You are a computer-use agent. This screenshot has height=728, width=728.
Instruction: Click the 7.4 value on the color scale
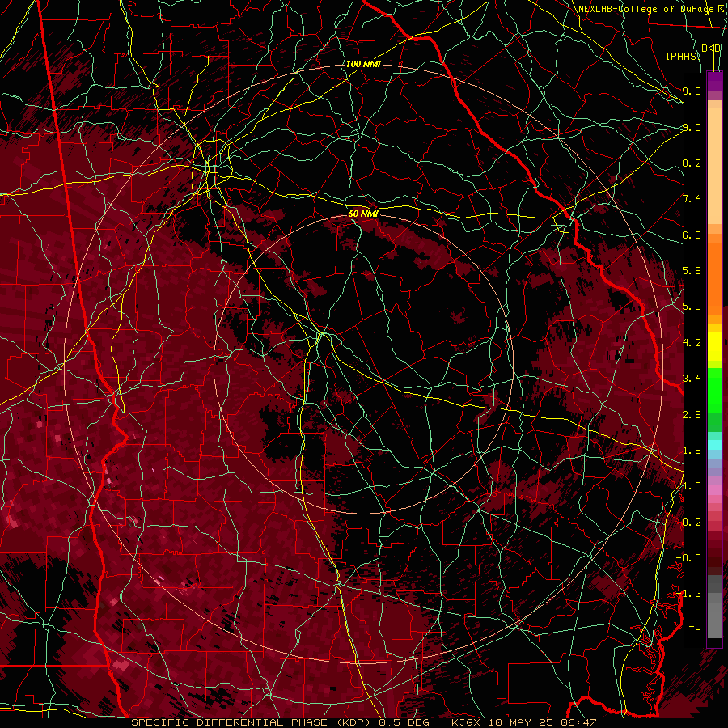click(x=692, y=199)
